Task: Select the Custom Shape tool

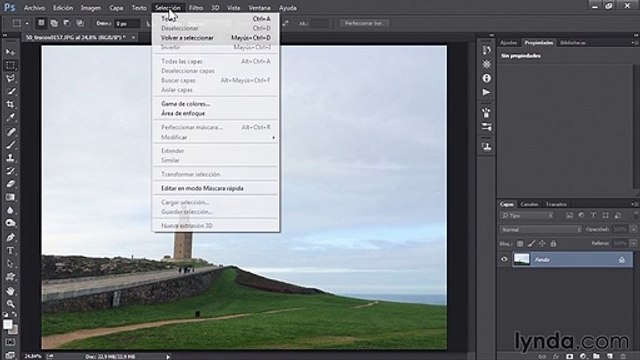Action: point(11,276)
